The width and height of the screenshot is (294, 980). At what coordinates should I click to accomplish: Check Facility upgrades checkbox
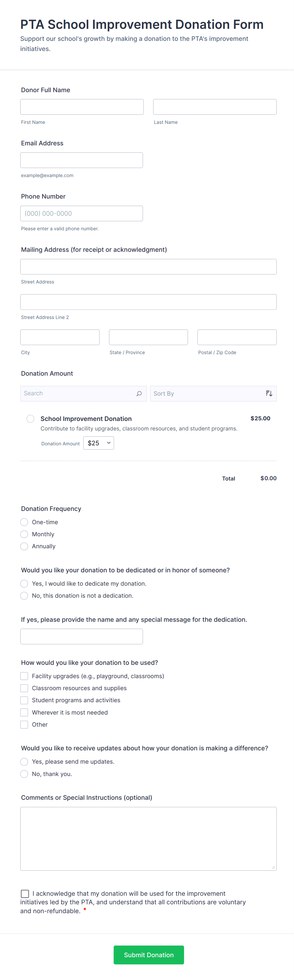[x=24, y=676]
